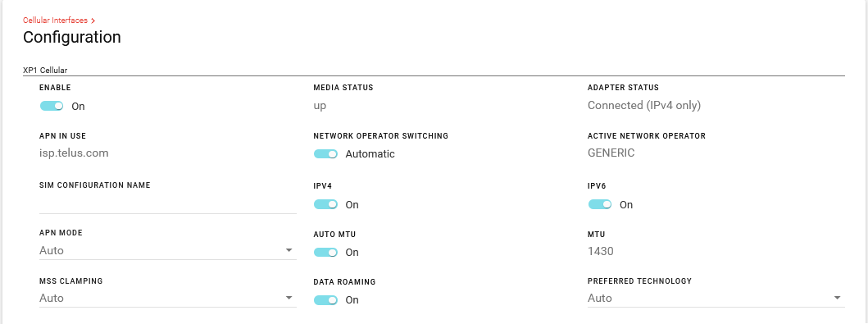Focus the SIM Configuration Name field
The image size is (868, 324).
click(168, 204)
